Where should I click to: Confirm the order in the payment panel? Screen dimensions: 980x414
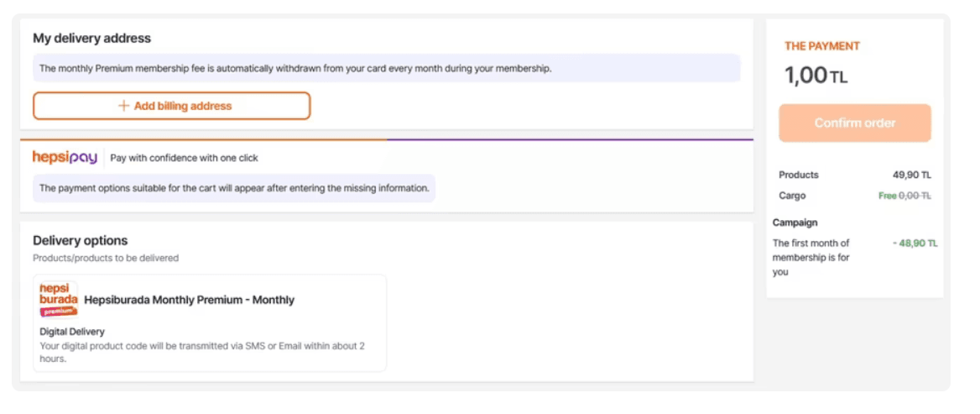[854, 123]
